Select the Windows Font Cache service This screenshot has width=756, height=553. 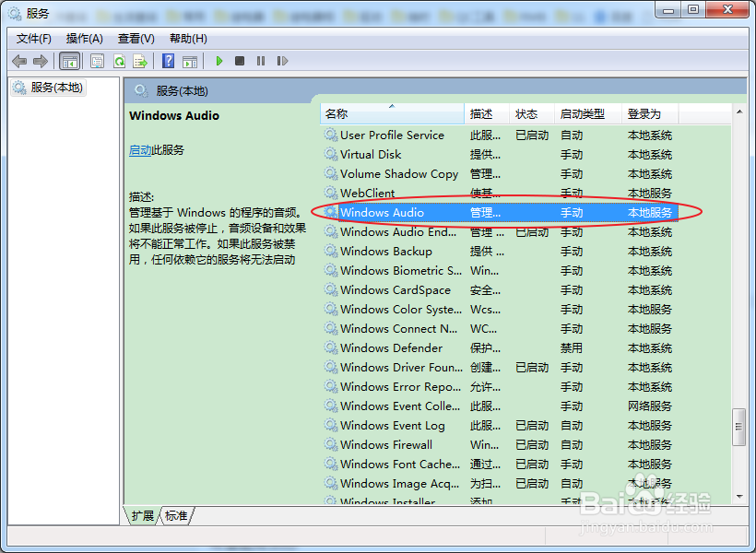(x=499, y=464)
